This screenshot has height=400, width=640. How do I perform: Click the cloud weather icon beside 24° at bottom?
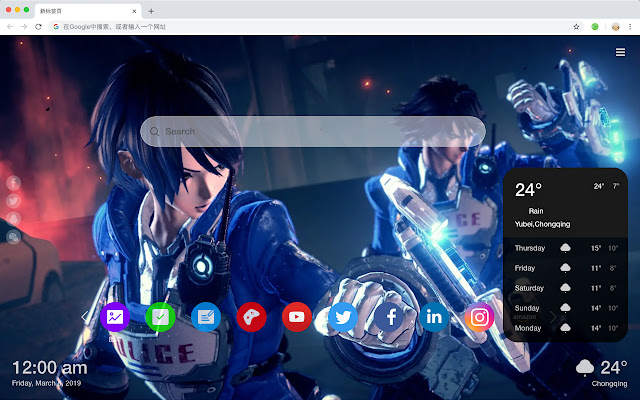click(x=584, y=368)
